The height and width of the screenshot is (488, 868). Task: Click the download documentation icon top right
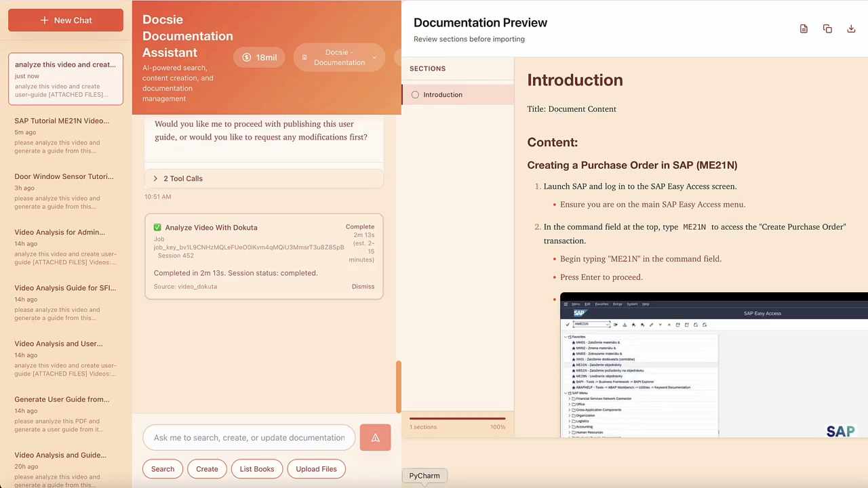851,28
